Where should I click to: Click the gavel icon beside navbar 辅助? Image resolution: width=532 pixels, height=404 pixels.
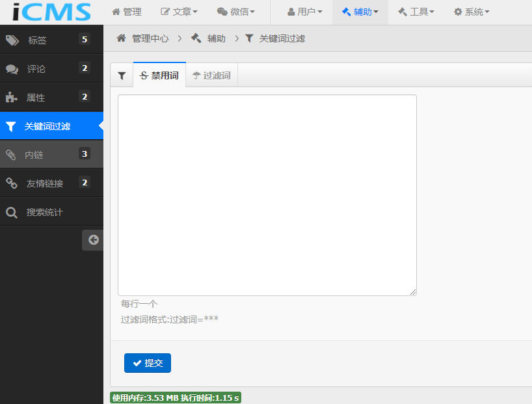coord(347,12)
